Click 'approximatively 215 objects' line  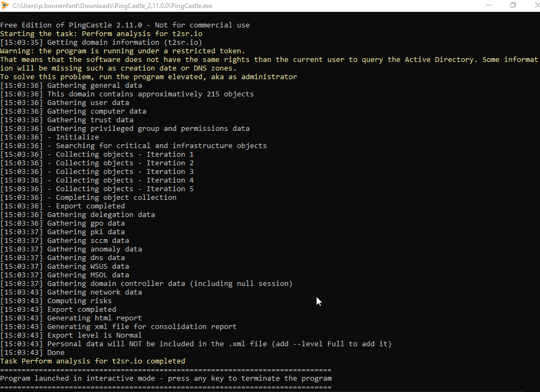coord(127,94)
